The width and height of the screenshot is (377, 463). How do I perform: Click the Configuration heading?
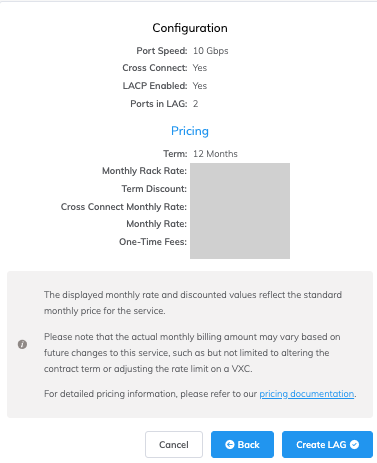(x=190, y=28)
